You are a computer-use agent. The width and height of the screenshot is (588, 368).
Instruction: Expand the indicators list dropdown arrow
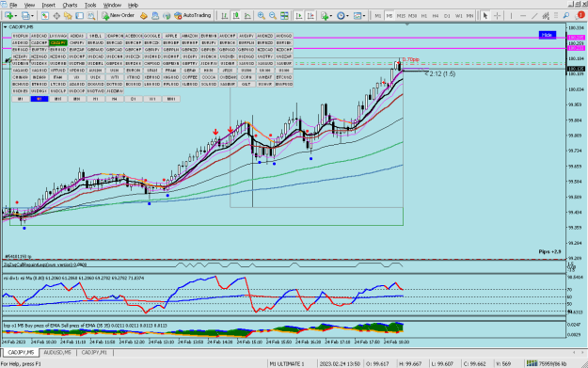(x=331, y=16)
